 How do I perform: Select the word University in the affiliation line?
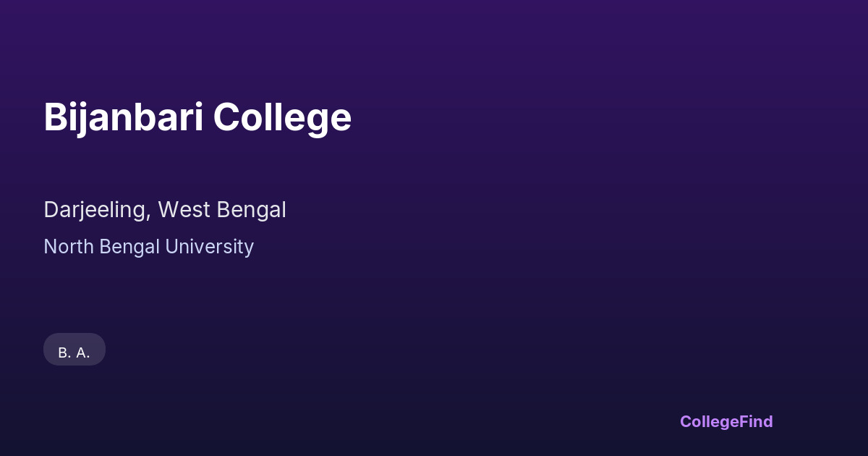pos(209,247)
